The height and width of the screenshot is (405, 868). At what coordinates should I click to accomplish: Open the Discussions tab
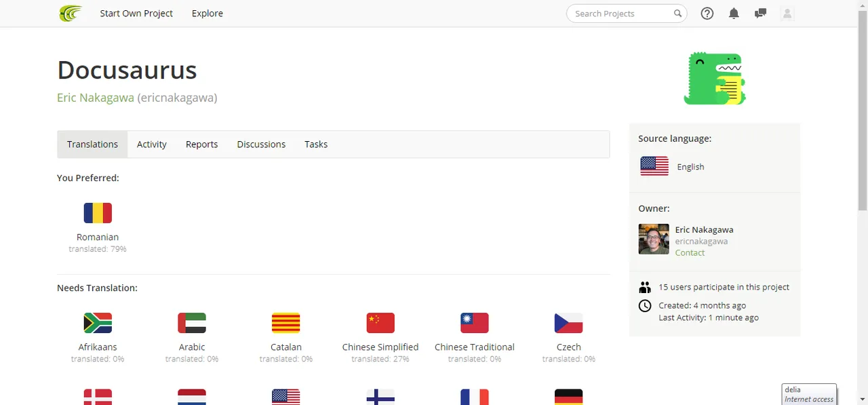click(x=261, y=144)
